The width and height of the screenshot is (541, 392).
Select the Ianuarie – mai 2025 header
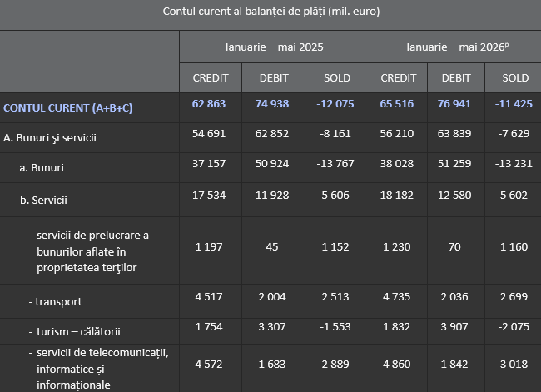tap(275, 47)
